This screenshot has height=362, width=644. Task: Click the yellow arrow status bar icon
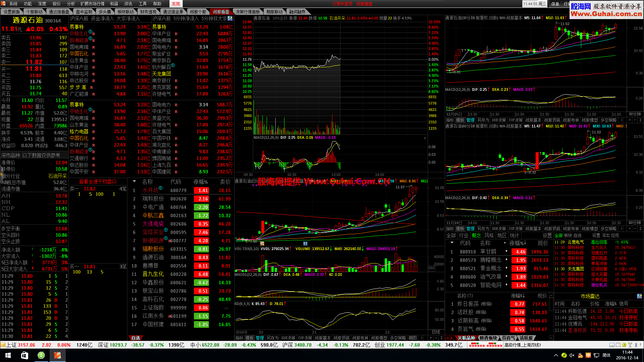click(x=624, y=345)
